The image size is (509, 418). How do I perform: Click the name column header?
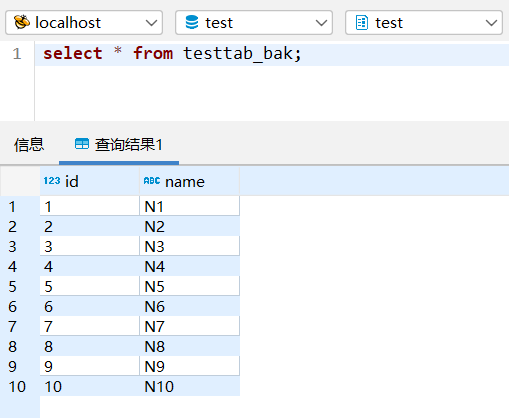pos(189,181)
